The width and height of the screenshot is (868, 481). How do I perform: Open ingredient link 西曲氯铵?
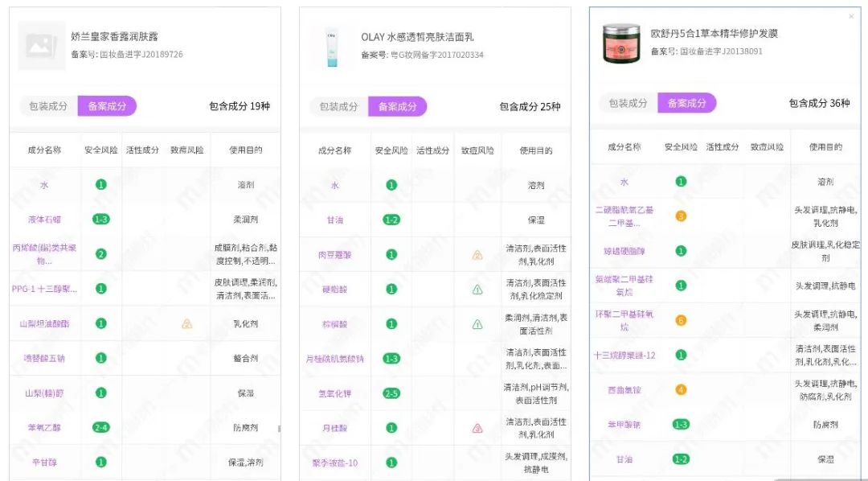624,389
